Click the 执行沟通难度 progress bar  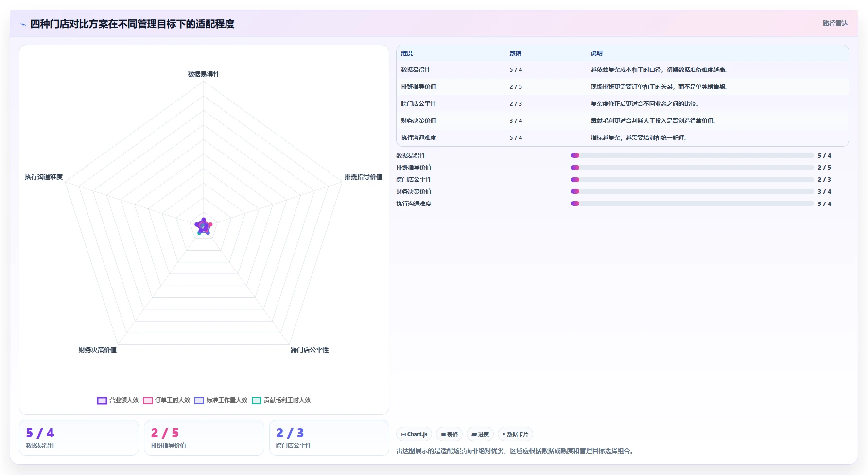click(x=692, y=204)
